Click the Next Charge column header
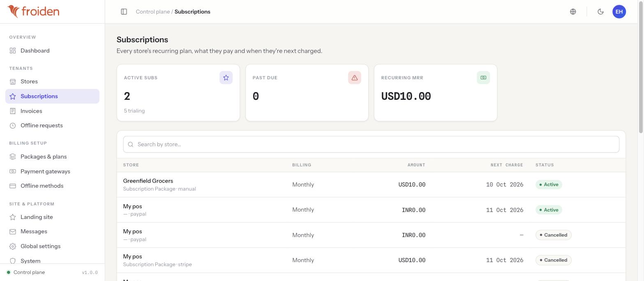This screenshot has width=644, height=281. tap(507, 165)
